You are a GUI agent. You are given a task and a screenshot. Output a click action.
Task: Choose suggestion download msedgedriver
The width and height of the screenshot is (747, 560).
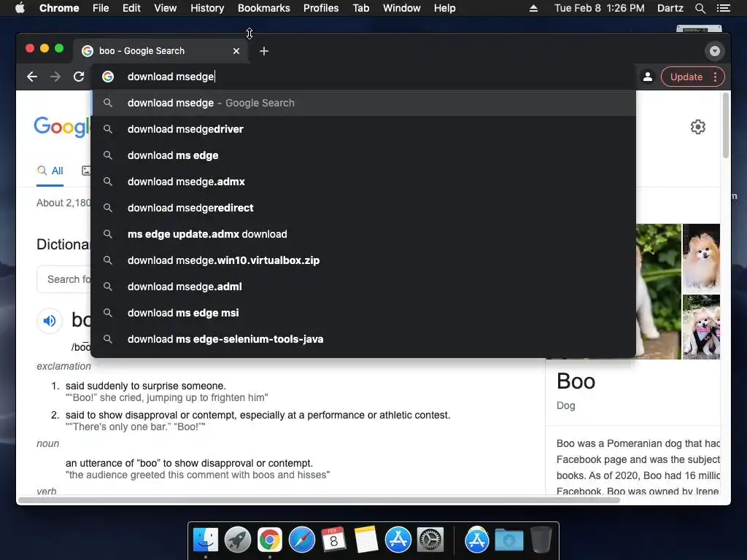pos(363,129)
